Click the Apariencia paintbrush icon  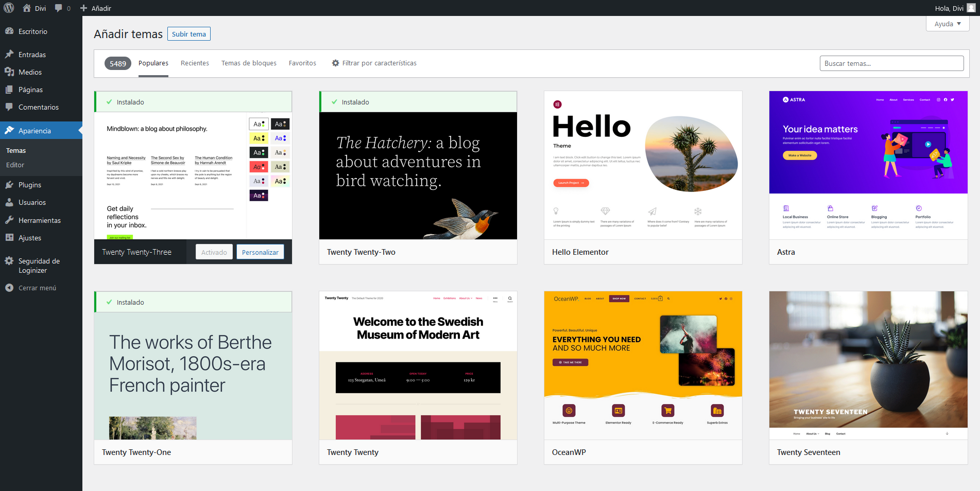click(x=9, y=130)
